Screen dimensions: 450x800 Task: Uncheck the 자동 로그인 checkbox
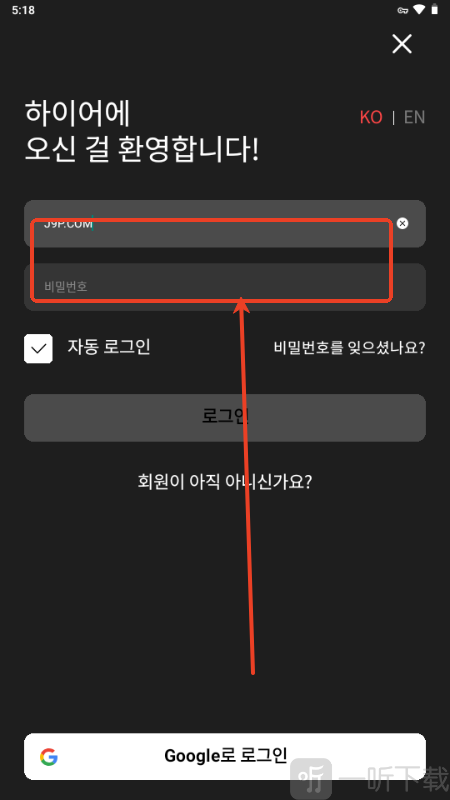tap(38, 348)
